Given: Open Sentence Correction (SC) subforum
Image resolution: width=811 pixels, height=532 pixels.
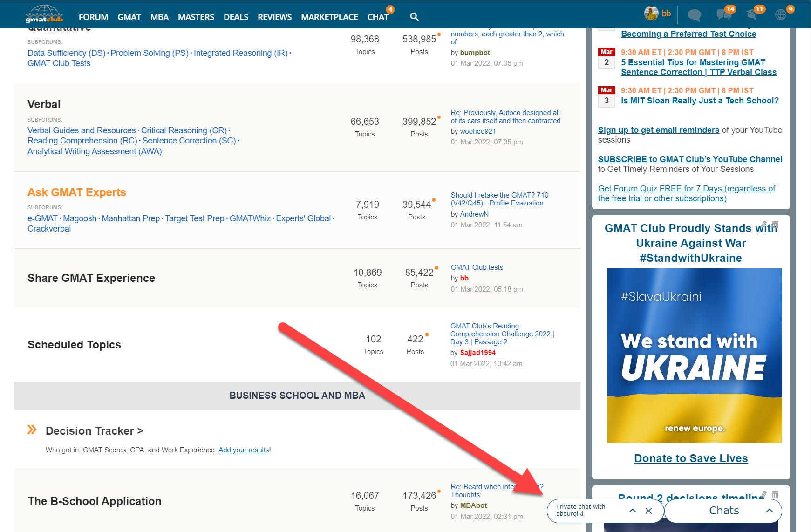Looking at the screenshot, I should click(x=189, y=141).
